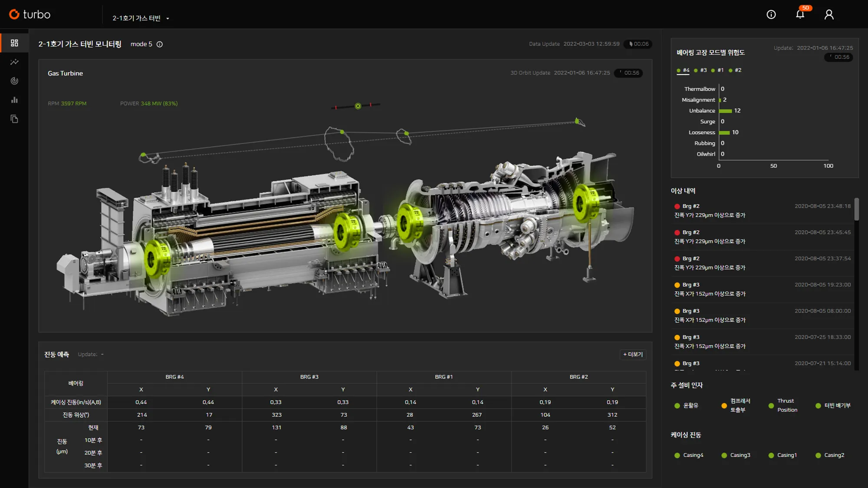
Task: Open the notifications bell icon
Action: click(800, 14)
